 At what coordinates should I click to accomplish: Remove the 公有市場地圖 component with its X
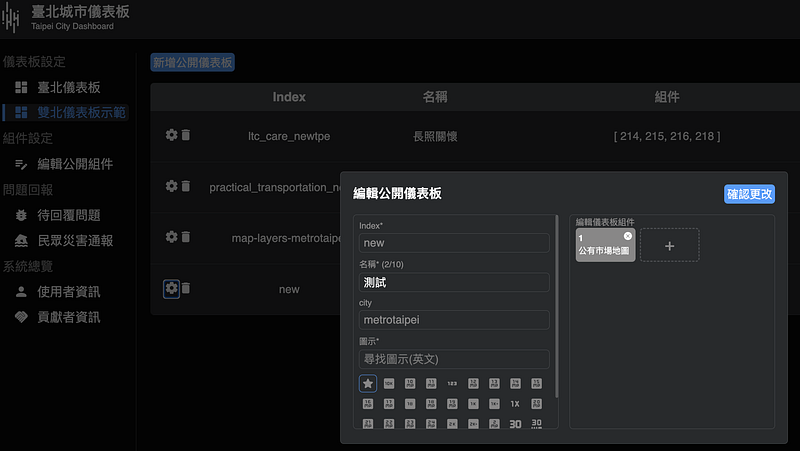[x=628, y=236]
